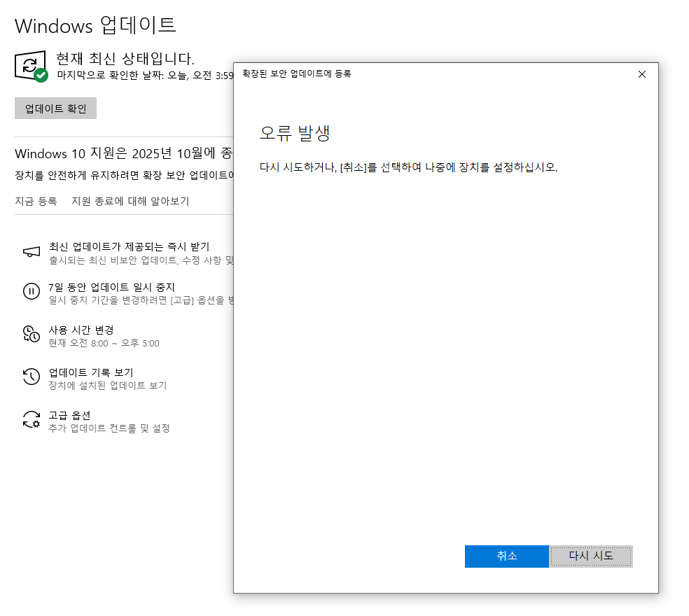Click the pause icon for 7-day pause
Image resolution: width=689 pixels, height=616 pixels.
click(32, 291)
